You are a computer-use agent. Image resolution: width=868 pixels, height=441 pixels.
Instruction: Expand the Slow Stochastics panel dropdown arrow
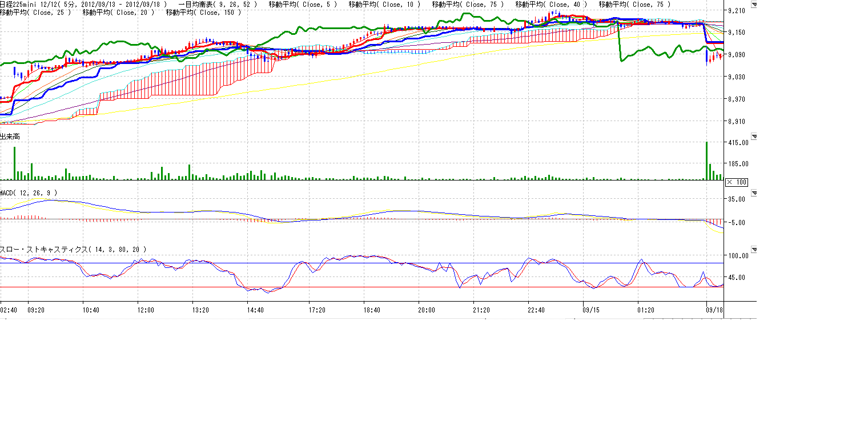pyautogui.click(x=754, y=250)
